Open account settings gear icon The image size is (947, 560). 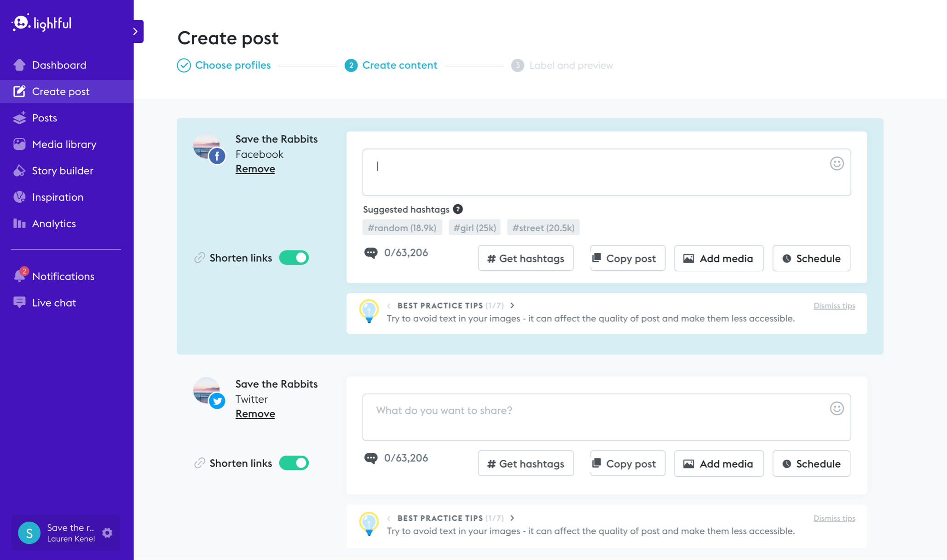click(107, 532)
